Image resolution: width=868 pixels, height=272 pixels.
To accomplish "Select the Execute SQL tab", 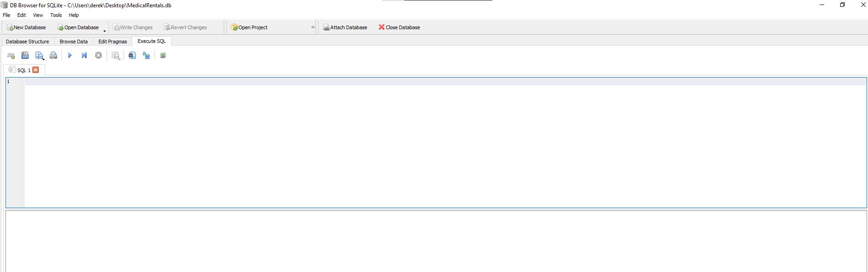I will pyautogui.click(x=152, y=41).
